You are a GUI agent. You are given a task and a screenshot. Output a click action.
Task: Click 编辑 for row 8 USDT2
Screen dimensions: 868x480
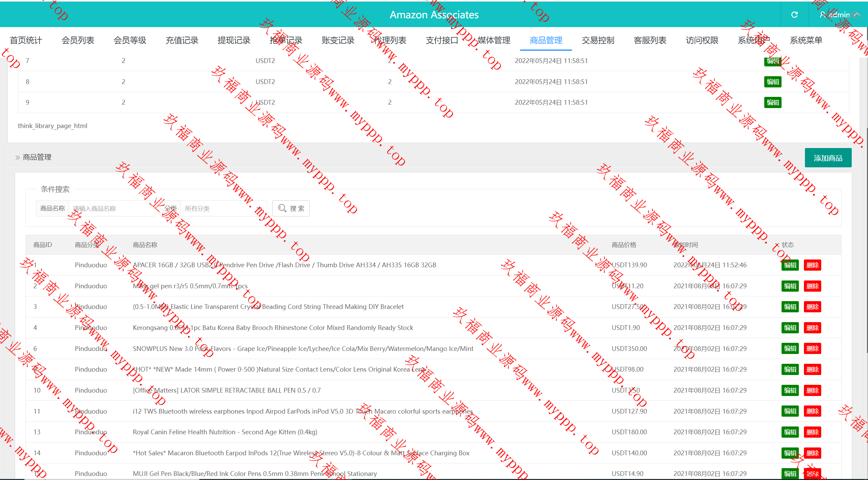pos(772,82)
